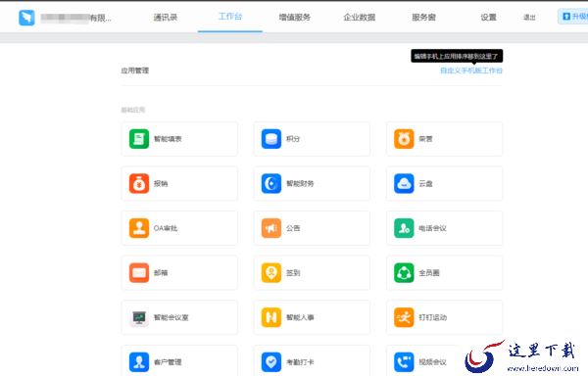Click the DingTalk logo in the header
The height and width of the screenshot is (376, 588).
26,18
